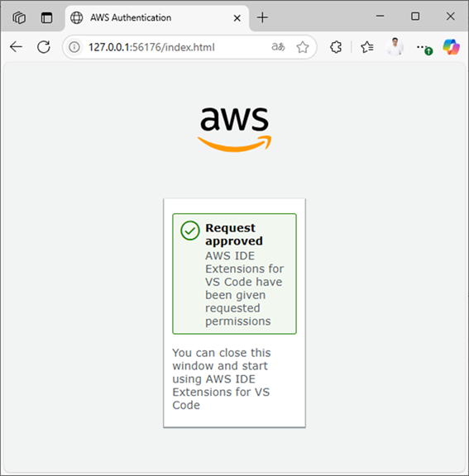Click the green checkmark success icon
The width and height of the screenshot is (469, 476).
tap(190, 231)
